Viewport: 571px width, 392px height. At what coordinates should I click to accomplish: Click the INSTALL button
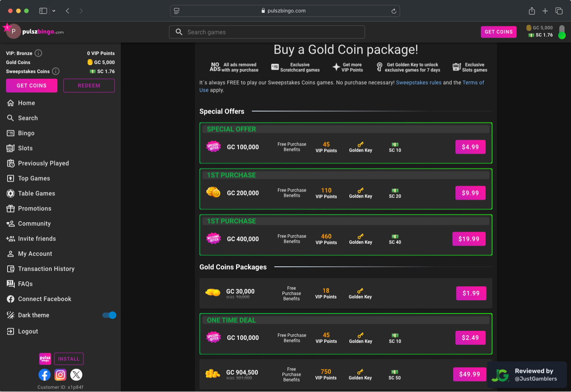point(69,359)
